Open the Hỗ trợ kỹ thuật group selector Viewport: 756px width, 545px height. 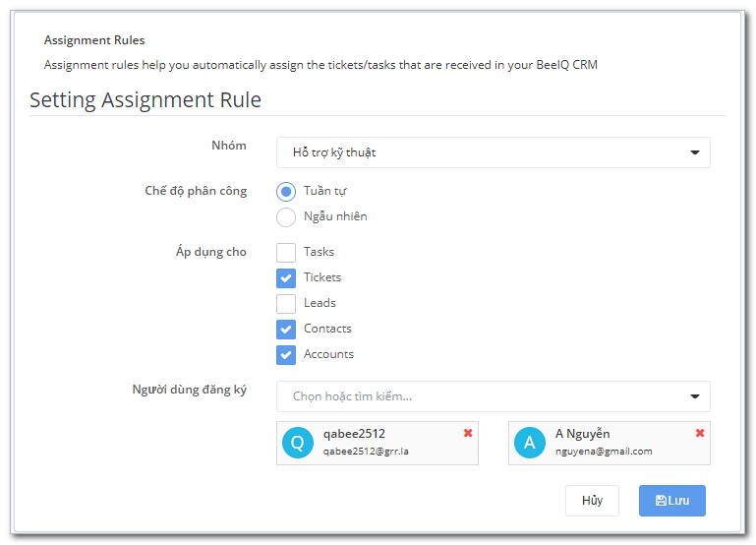[493, 152]
